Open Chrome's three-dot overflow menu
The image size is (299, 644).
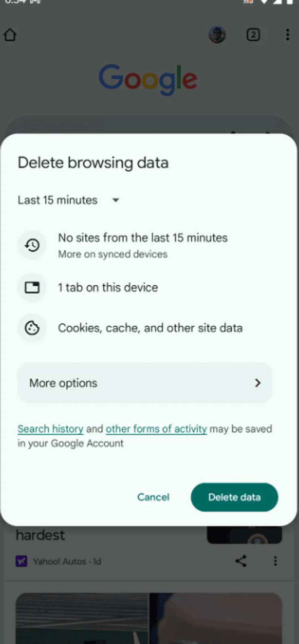point(288,35)
